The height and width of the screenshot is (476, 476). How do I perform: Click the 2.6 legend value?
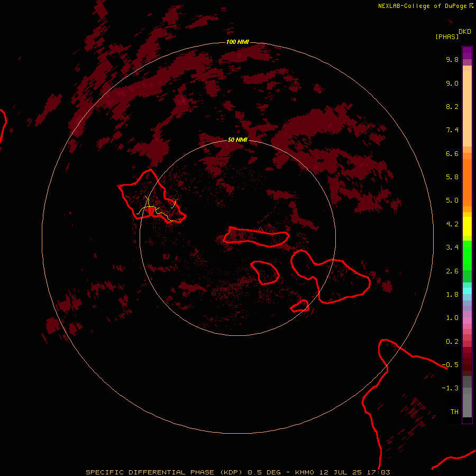(x=452, y=271)
